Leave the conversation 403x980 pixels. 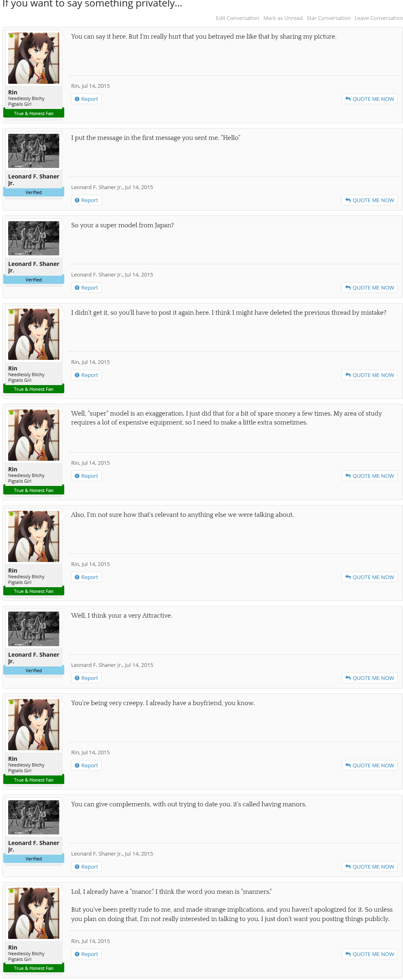pyautogui.click(x=379, y=18)
